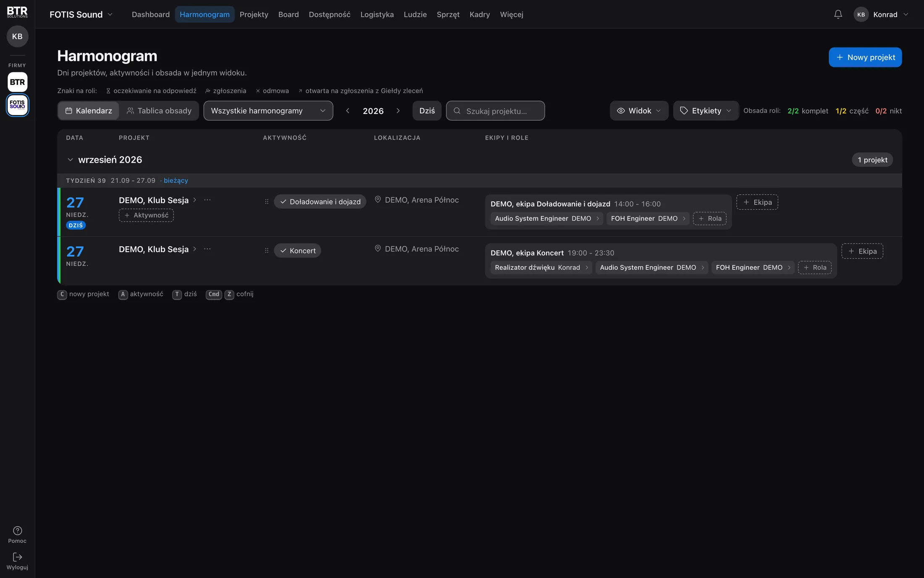924x578 pixels.
Task: Open Wszystkie harmonogramy dropdown
Action: [268, 111]
